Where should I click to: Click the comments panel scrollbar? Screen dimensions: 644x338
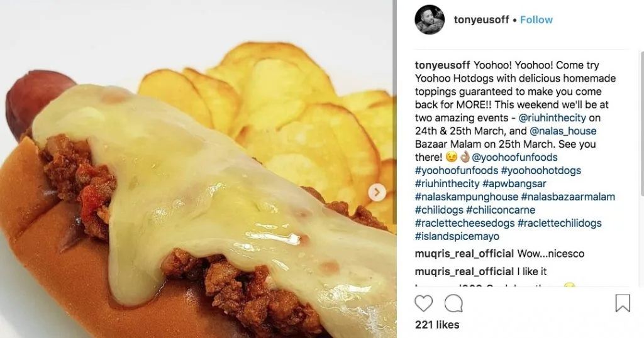point(641,123)
